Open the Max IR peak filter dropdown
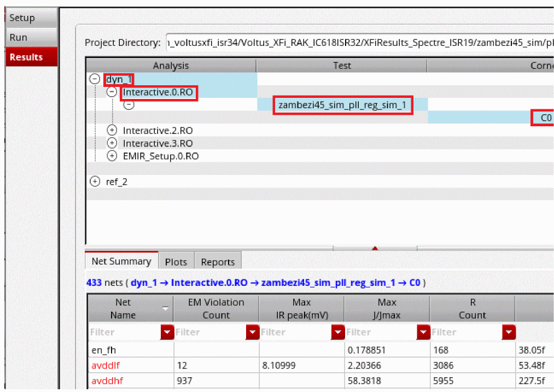This screenshot has height=392, width=554. click(x=337, y=332)
